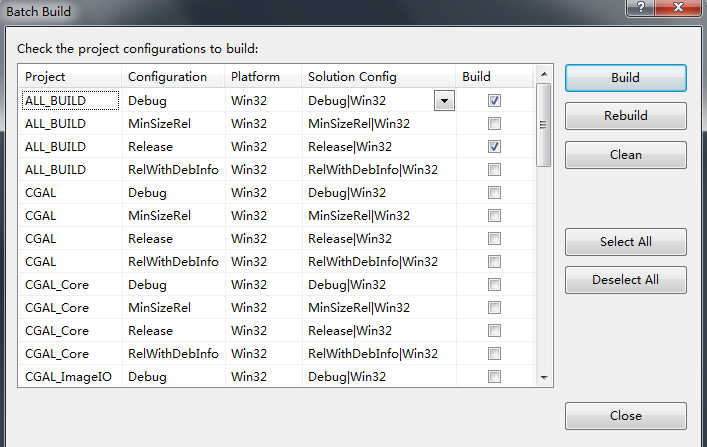707x447 pixels.
Task: Click Release|Win32 solution config of ALL_BUILD
Action: tap(379, 147)
